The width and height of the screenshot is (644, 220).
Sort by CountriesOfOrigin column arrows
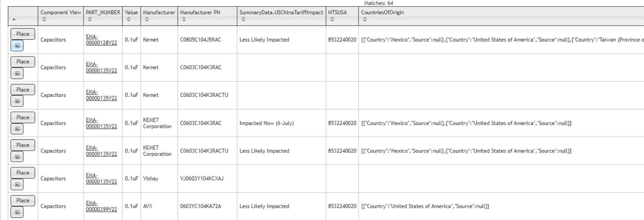(365, 19)
